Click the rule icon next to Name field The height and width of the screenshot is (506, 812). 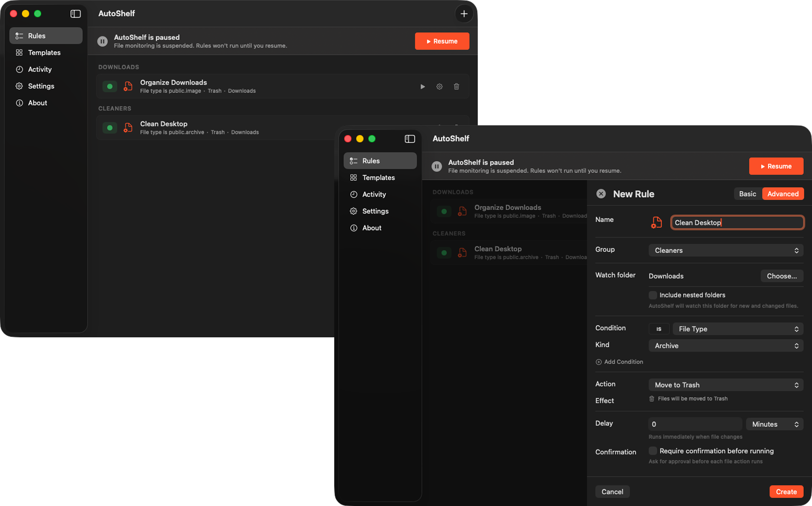[x=656, y=223]
